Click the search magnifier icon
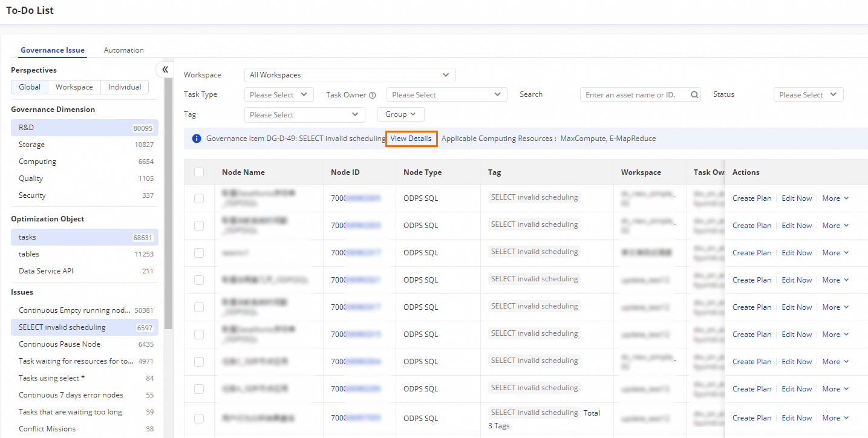The height and width of the screenshot is (438, 868). (694, 95)
